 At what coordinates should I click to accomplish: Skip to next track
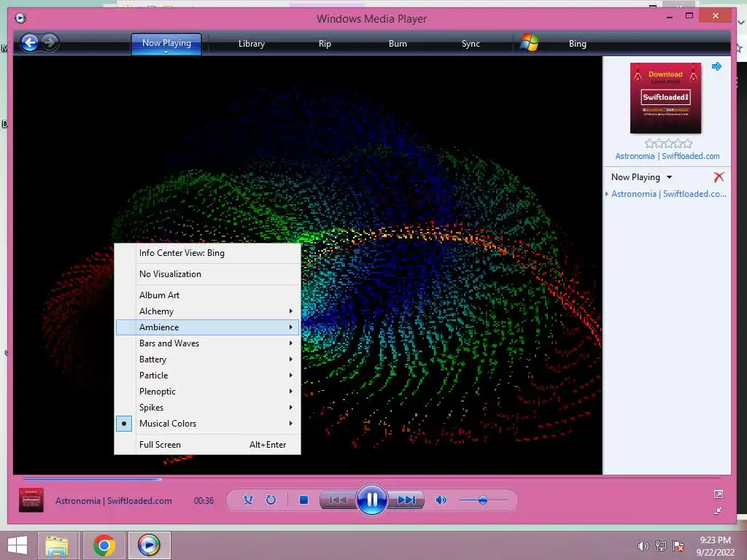point(406,500)
